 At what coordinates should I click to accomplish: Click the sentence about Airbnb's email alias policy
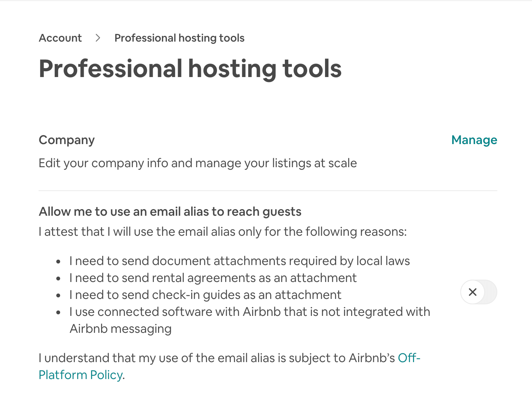[x=229, y=366]
